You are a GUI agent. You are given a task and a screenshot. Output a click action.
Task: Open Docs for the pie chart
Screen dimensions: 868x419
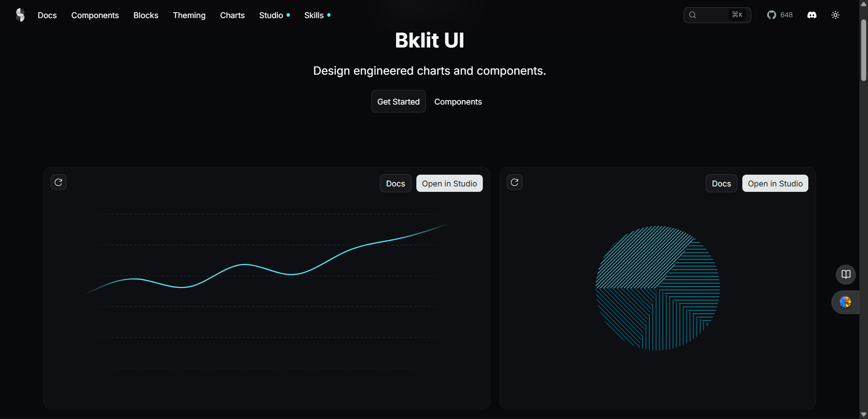[x=722, y=184]
